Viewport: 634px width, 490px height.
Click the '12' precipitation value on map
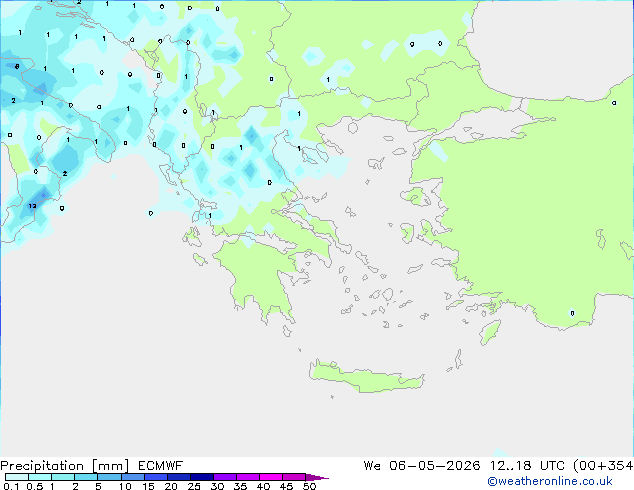(x=32, y=206)
